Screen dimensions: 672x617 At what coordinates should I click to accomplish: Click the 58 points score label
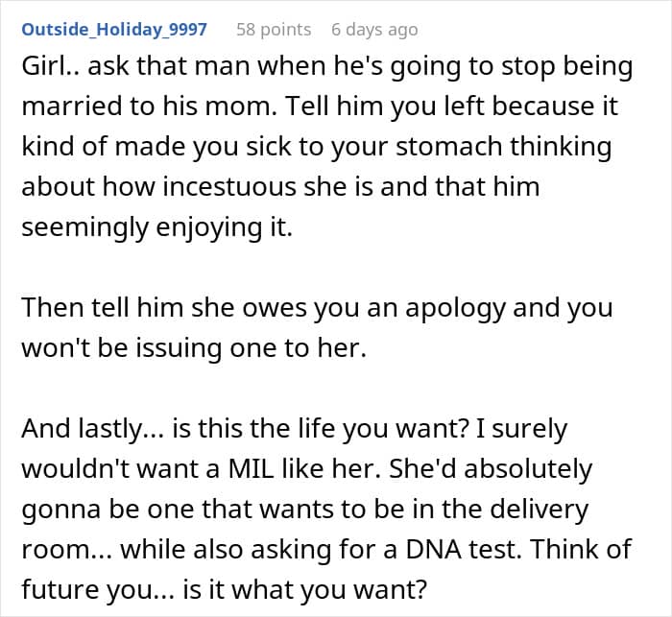274,29
